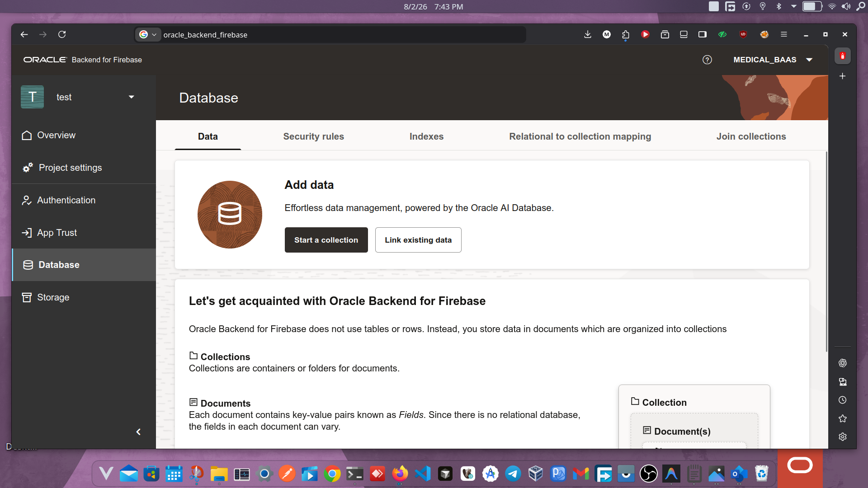
Task: Click the database illustration circle
Action: click(x=230, y=215)
